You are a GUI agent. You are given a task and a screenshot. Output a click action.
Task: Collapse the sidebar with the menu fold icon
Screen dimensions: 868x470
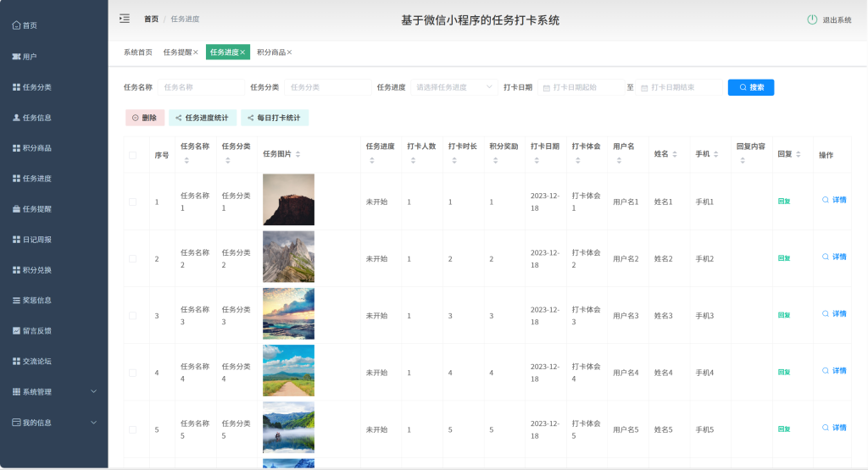pyautogui.click(x=125, y=19)
